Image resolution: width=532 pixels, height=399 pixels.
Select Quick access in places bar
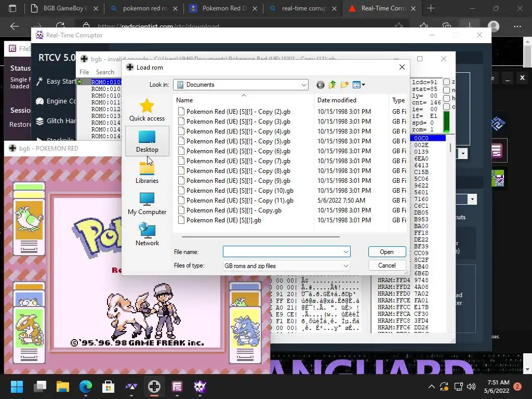click(x=147, y=110)
